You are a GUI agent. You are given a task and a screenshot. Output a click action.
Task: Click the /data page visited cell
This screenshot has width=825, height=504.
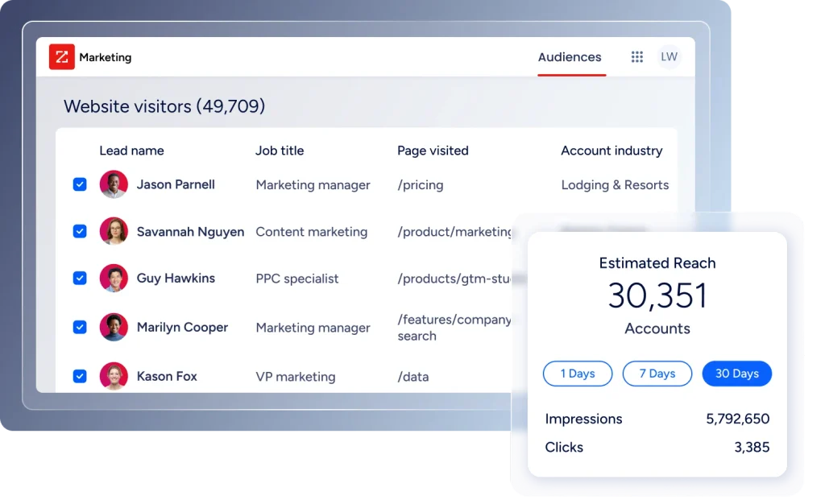point(413,377)
